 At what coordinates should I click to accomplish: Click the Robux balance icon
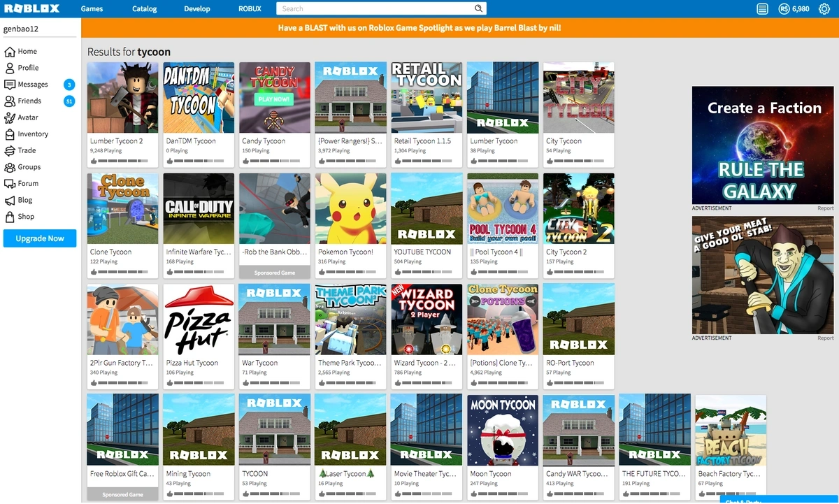pyautogui.click(x=784, y=9)
